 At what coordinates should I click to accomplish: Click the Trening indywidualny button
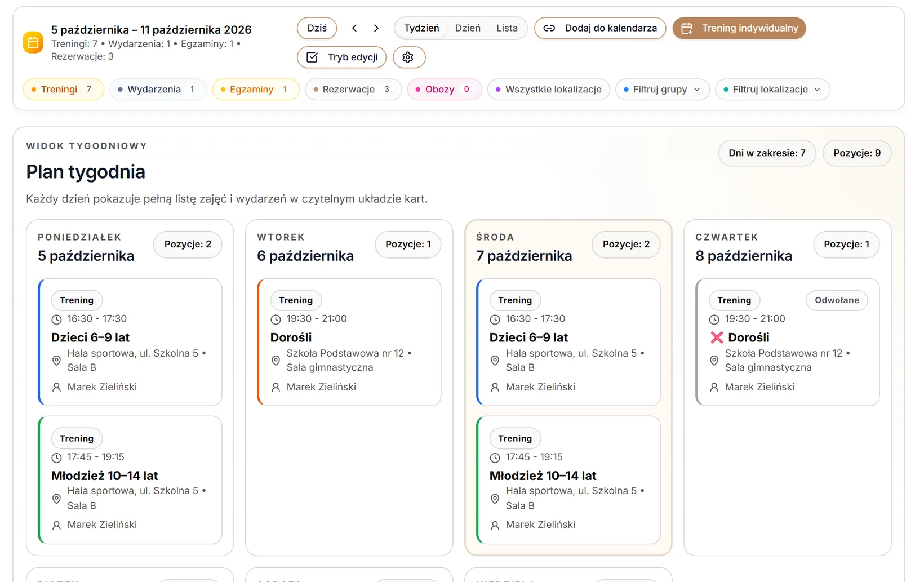pyautogui.click(x=739, y=28)
